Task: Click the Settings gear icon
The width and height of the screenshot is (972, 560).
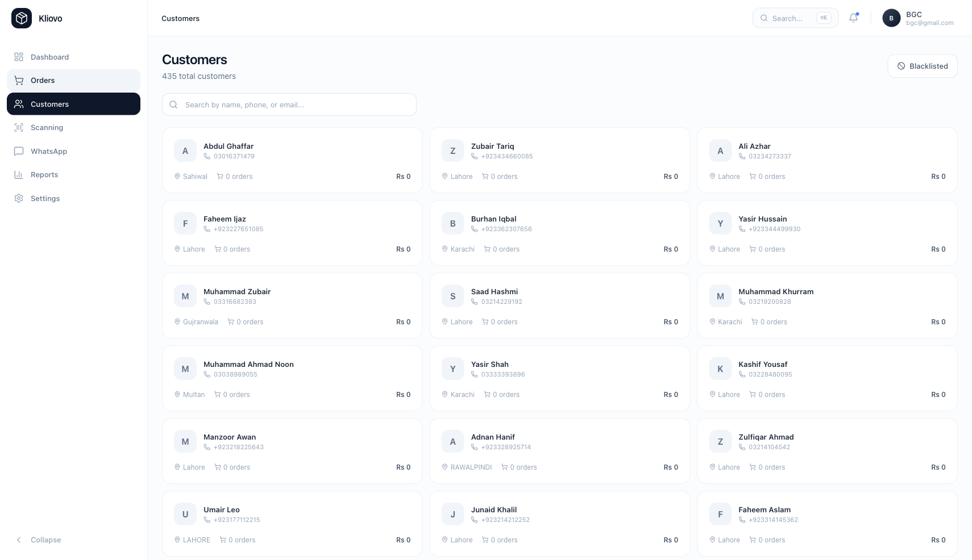Action: [x=19, y=198]
